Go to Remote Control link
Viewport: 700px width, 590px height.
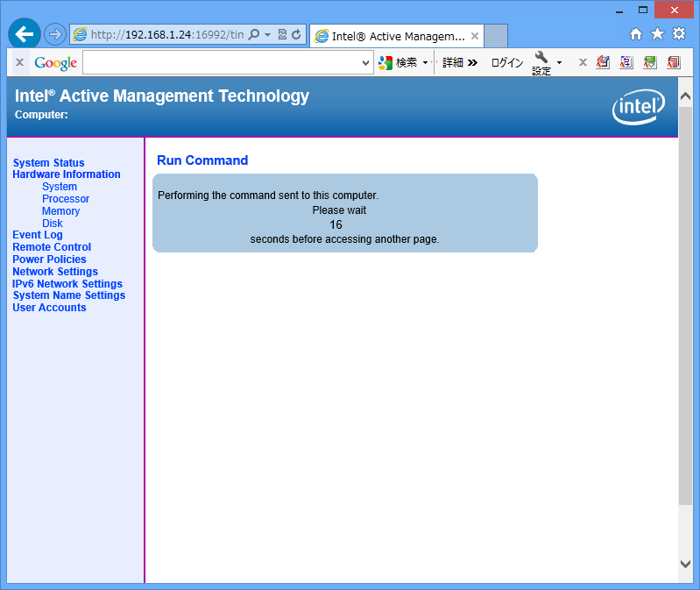52,247
